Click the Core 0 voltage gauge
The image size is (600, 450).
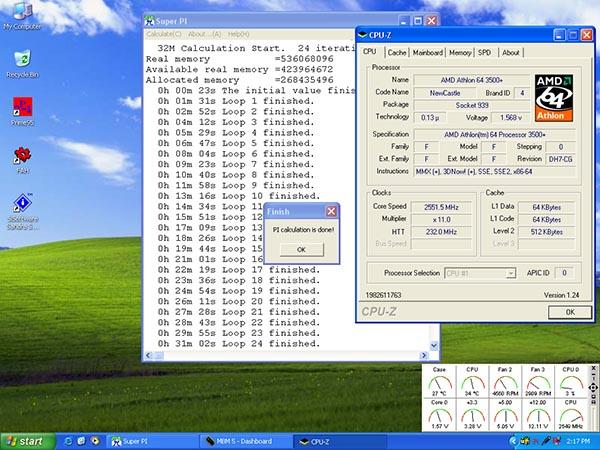(439, 414)
